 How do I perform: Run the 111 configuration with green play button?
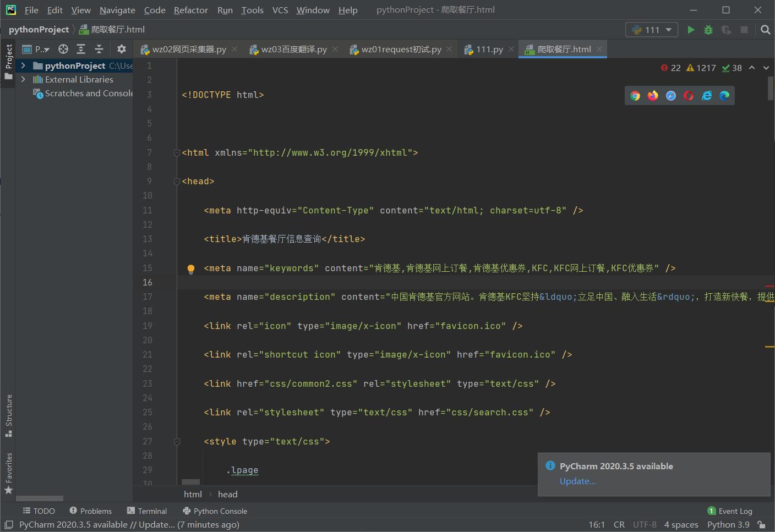pos(691,30)
